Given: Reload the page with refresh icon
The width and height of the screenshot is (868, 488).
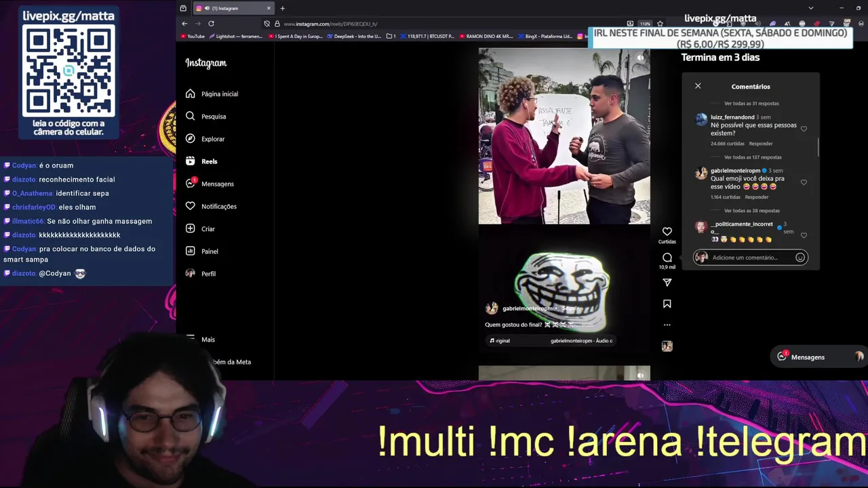Looking at the screenshot, I should click(x=211, y=24).
